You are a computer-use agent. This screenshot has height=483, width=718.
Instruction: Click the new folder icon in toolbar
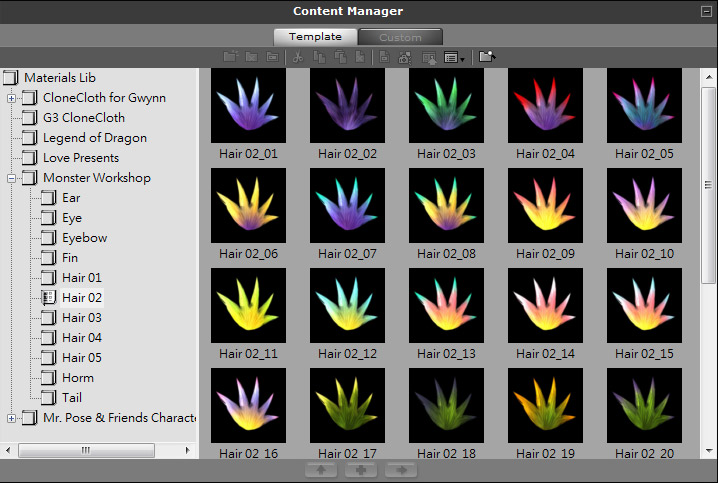[232, 57]
